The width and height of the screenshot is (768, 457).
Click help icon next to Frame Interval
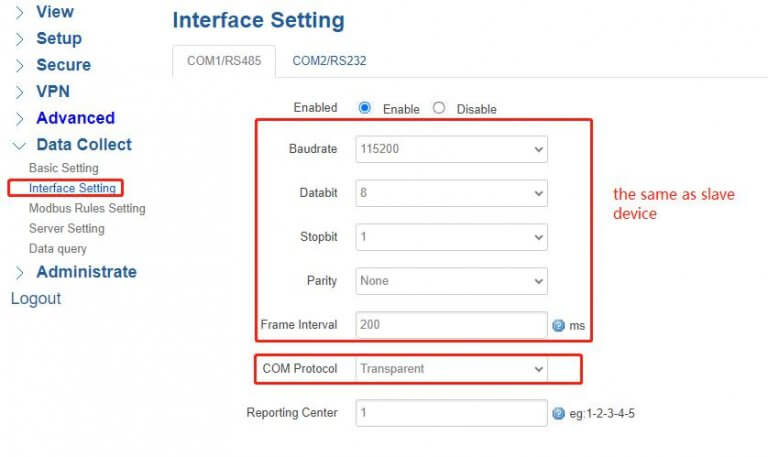(x=558, y=326)
